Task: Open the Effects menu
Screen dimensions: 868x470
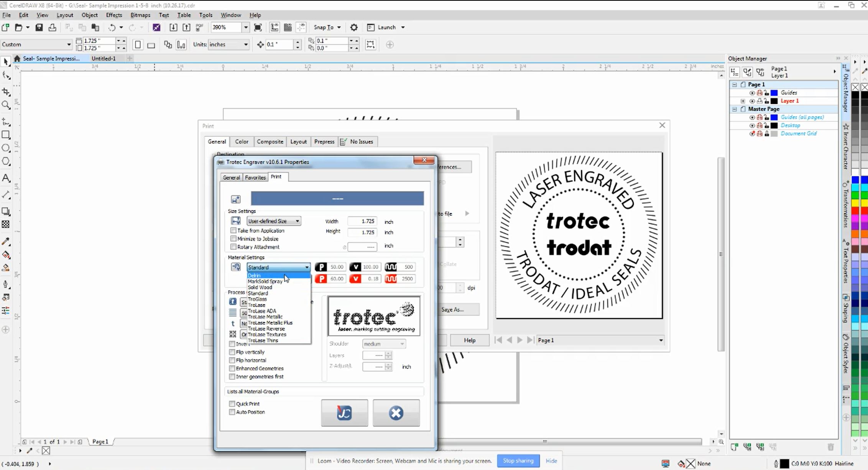Action: pyautogui.click(x=114, y=15)
